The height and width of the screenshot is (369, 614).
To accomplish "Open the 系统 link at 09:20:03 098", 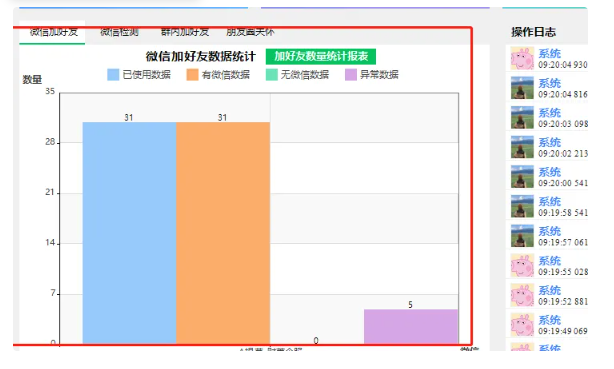I will (x=549, y=113).
